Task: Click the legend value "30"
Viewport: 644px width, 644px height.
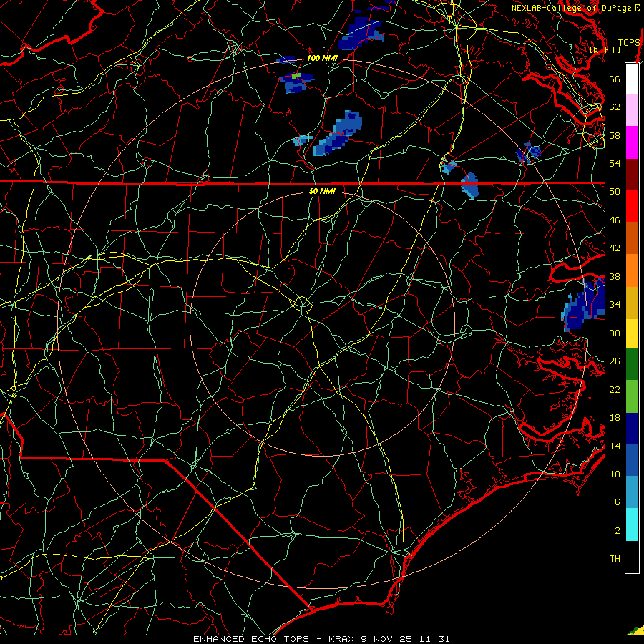Action: pyautogui.click(x=615, y=333)
